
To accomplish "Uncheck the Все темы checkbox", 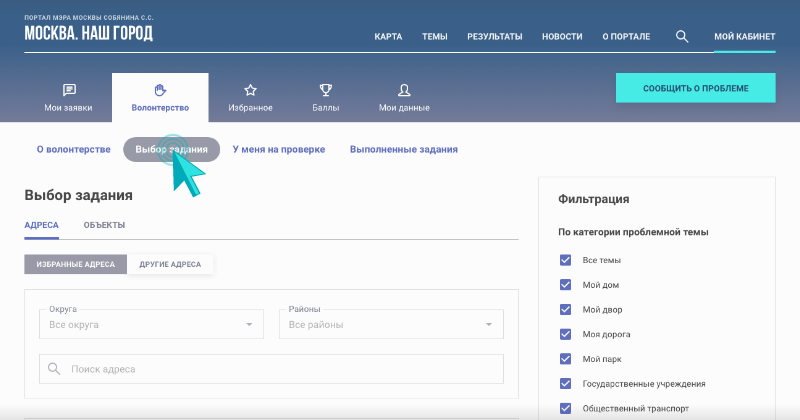I will 565,260.
